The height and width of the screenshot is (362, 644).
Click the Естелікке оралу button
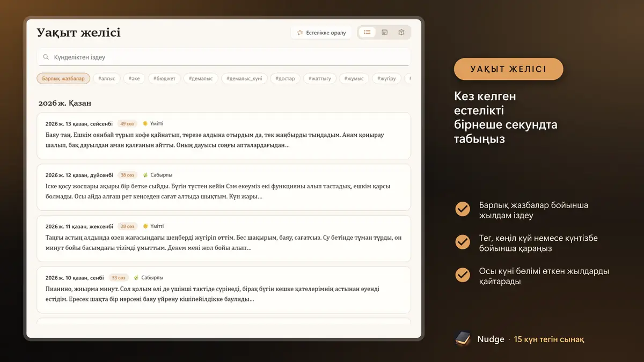click(x=321, y=33)
